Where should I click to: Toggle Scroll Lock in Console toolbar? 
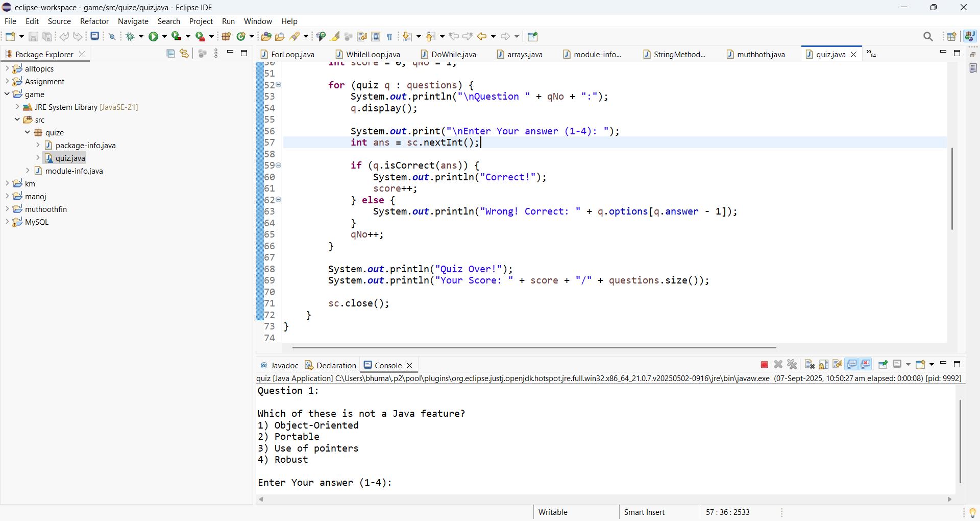tap(824, 365)
